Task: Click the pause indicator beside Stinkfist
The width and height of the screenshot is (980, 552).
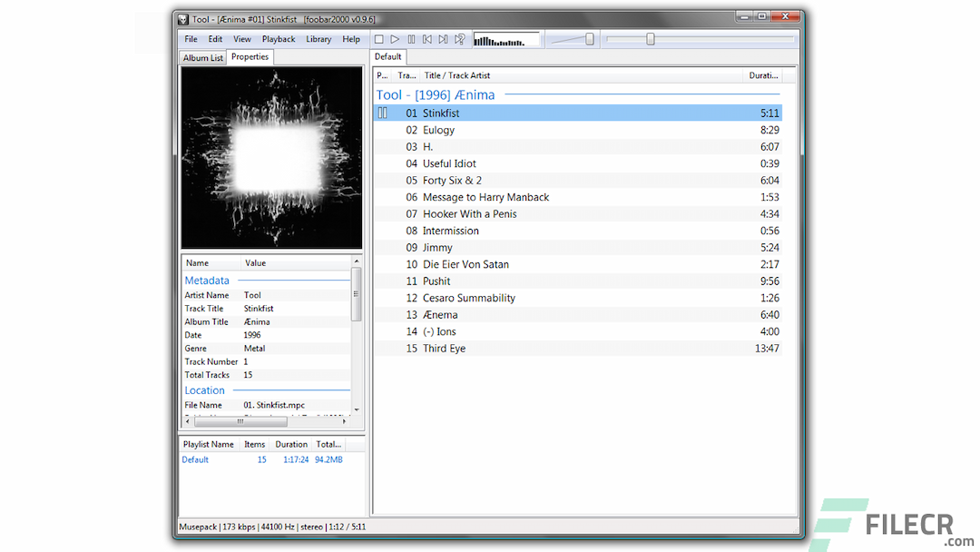Action: (383, 113)
